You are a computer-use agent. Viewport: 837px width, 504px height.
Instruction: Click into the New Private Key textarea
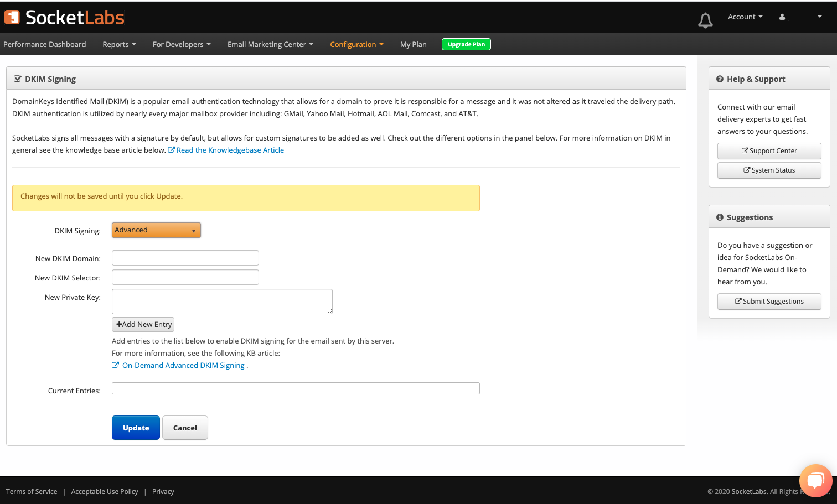[222, 302]
